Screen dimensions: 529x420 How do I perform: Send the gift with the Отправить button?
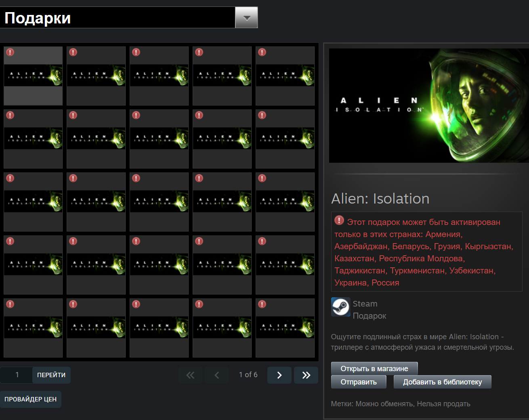pyautogui.click(x=359, y=382)
